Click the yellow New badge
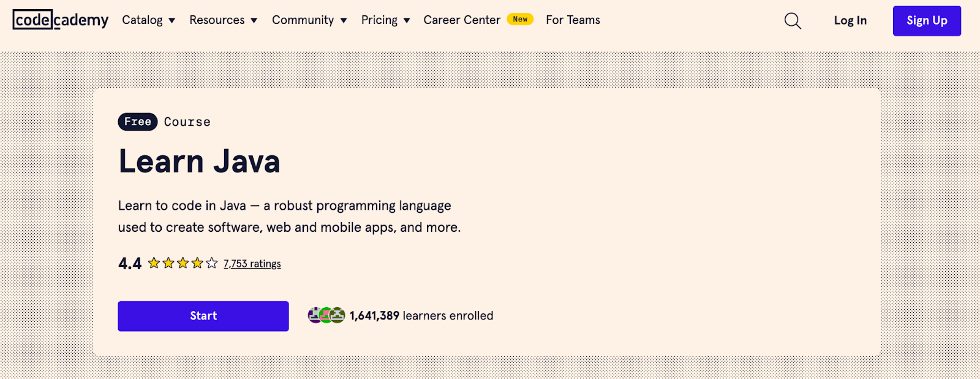The image size is (980, 379). point(520,20)
